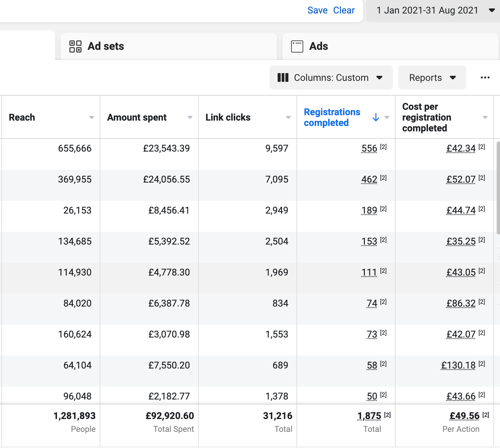This screenshot has width=500, height=448.
Task: Open Link clicks column options caret
Action: pos(288,118)
